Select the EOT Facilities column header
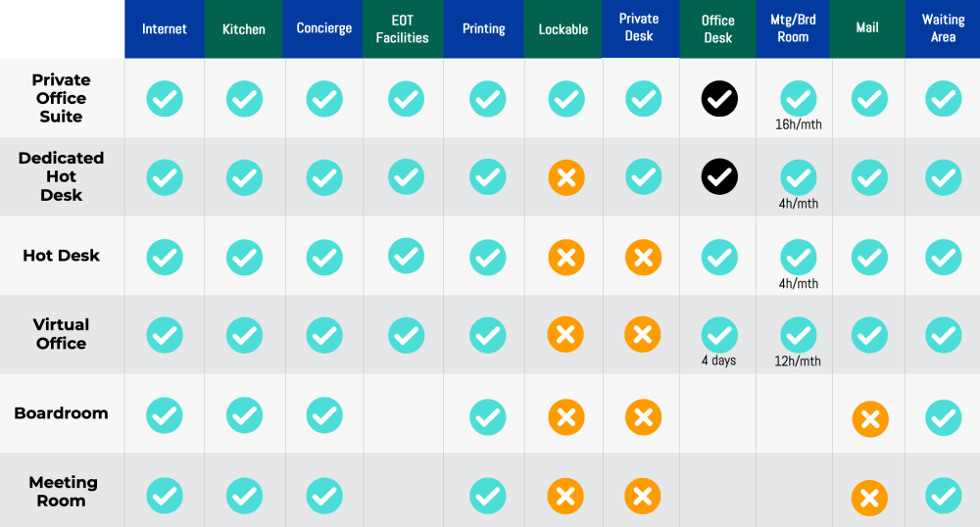The height and width of the screenshot is (527, 980). (402, 28)
